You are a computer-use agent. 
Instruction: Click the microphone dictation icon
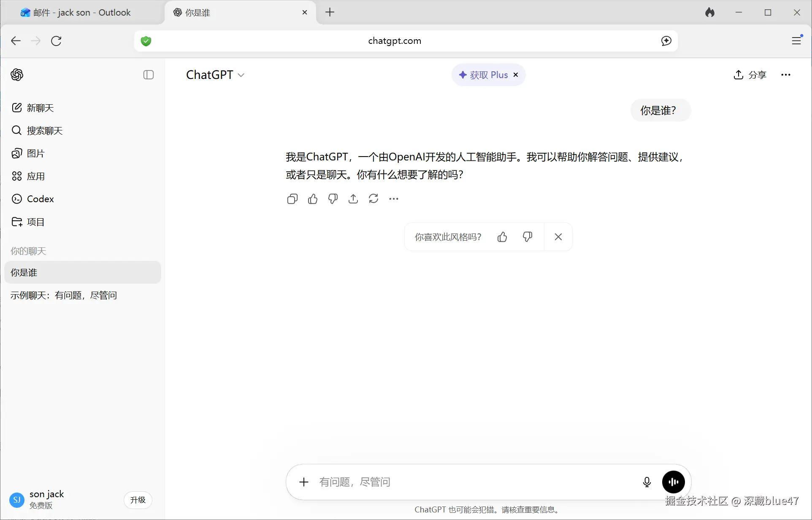[x=647, y=482]
